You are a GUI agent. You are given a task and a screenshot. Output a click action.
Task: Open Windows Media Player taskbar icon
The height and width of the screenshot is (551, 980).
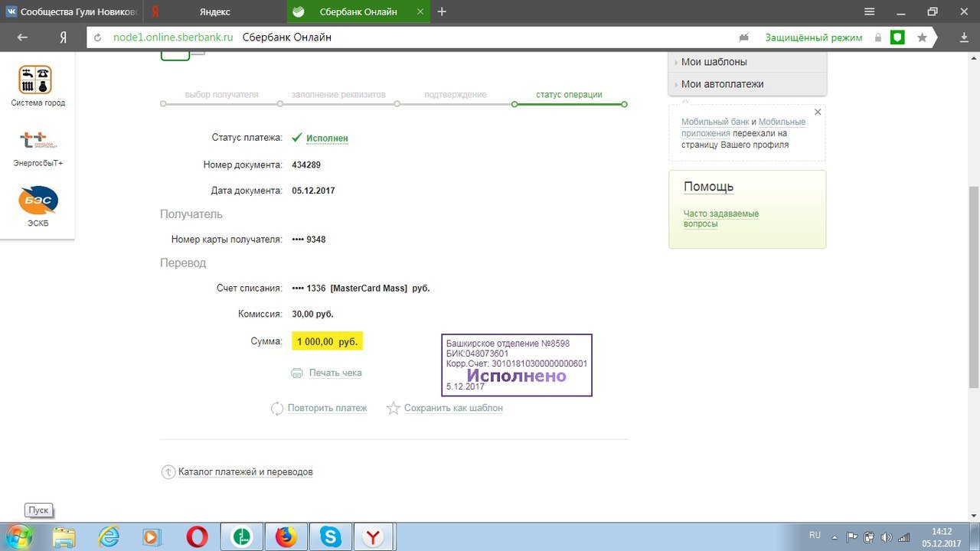154,537
